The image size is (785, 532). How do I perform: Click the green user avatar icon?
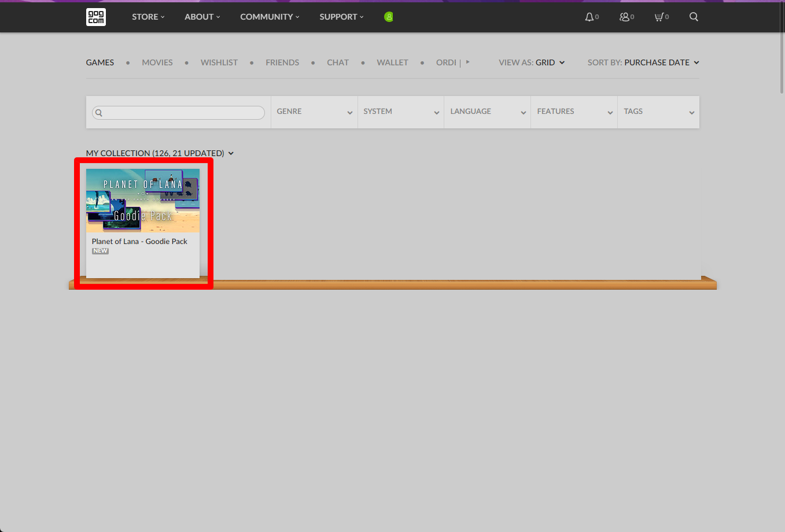coord(389,17)
